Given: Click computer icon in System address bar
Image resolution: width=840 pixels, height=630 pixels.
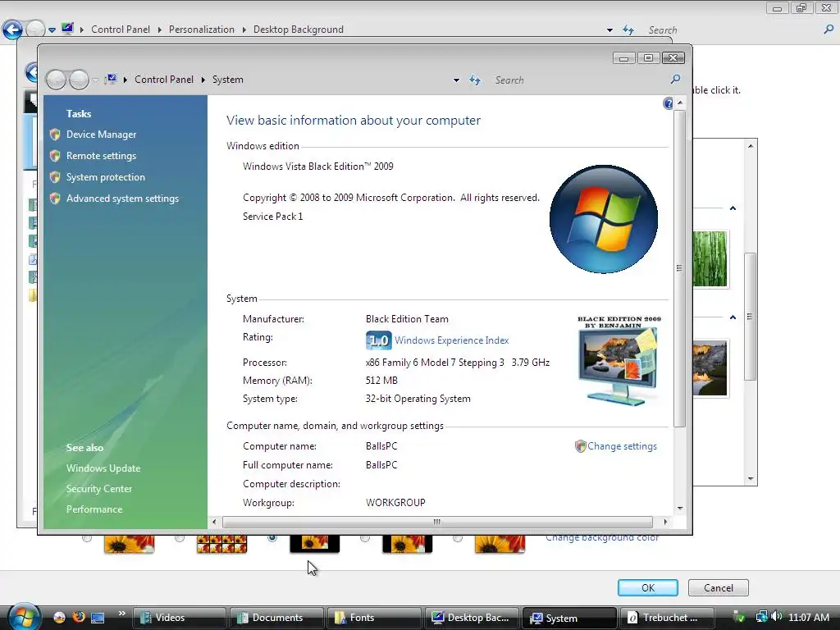Looking at the screenshot, I should [111, 80].
